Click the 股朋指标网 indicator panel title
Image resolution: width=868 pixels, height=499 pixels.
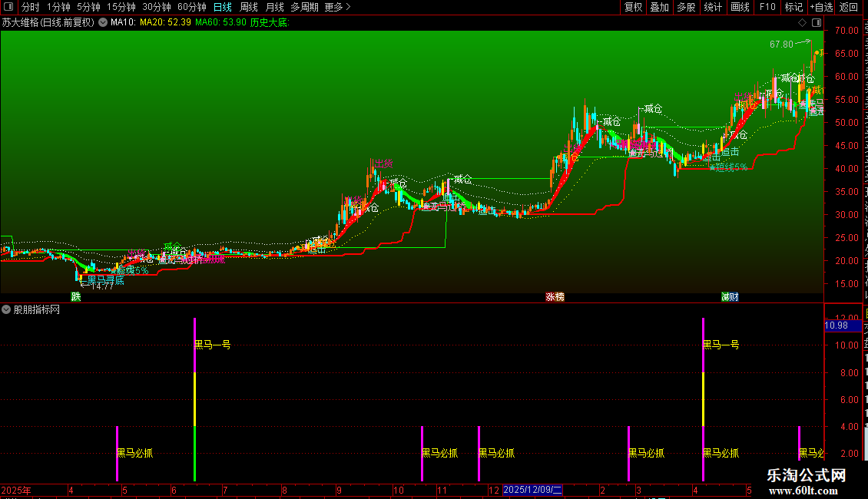click(37, 309)
